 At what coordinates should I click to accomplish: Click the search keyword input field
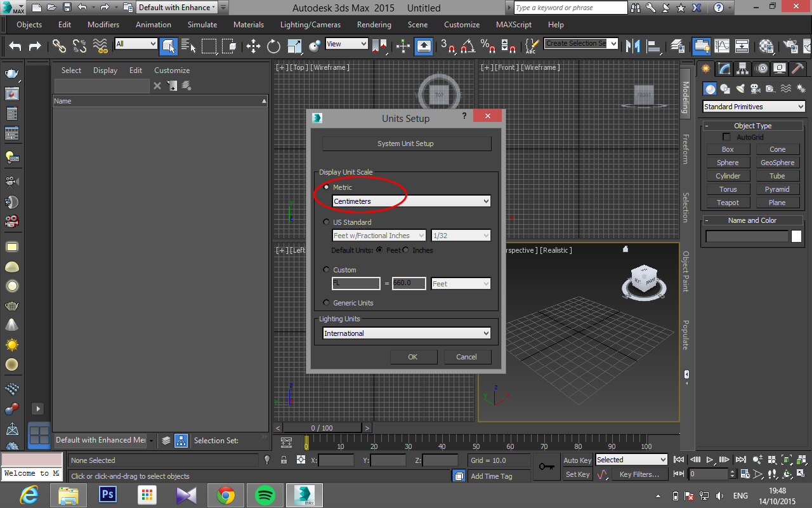(571, 8)
